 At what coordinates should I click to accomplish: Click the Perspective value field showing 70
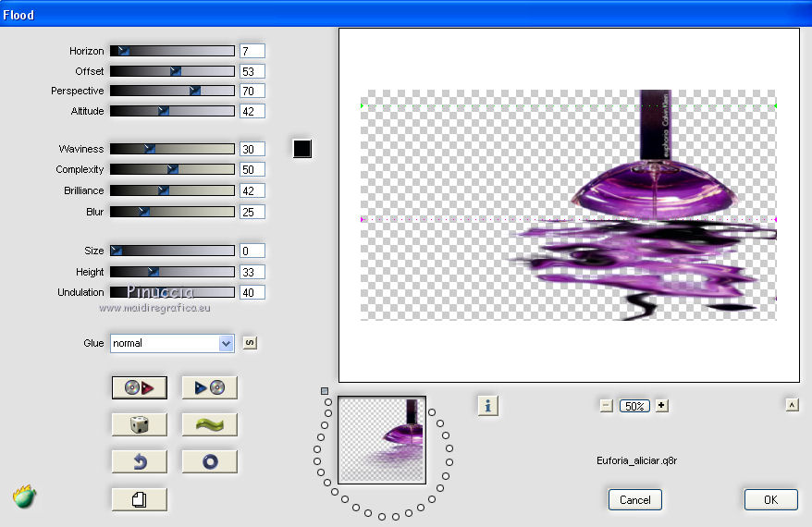252,92
